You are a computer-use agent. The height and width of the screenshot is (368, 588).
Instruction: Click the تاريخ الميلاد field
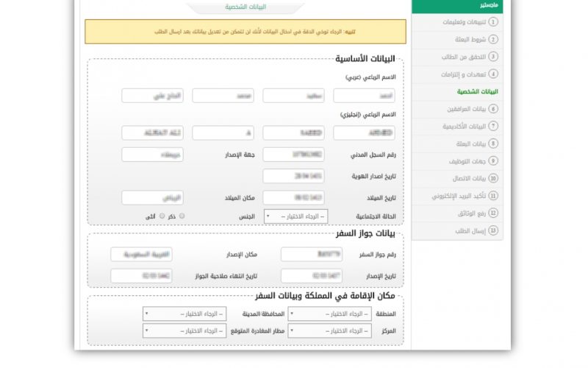[x=293, y=197]
